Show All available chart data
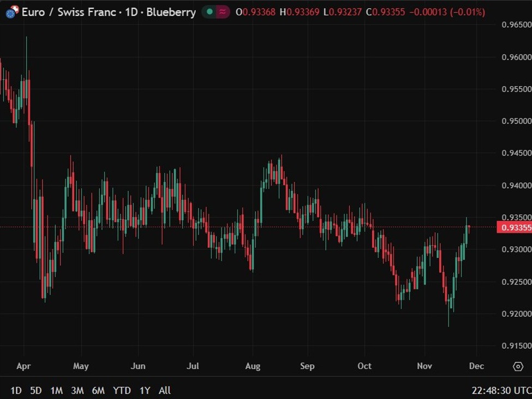The height and width of the screenshot is (399, 532). click(164, 390)
